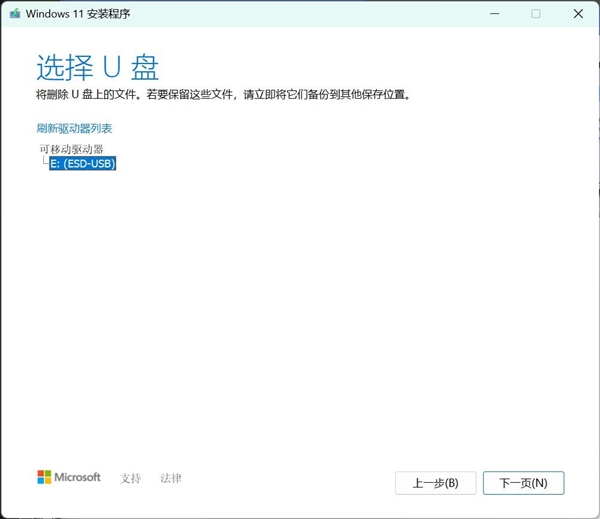Proceed with the 下一页(N) button
This screenshot has width=600, height=519.
(523, 483)
